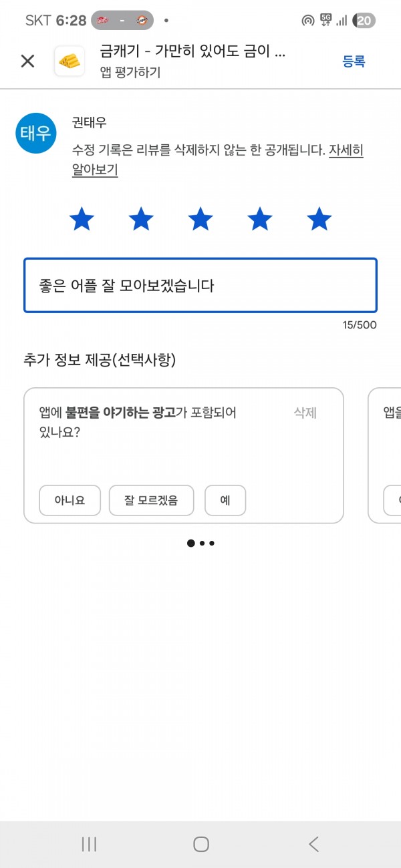This screenshot has height=868, width=401.
Task: Close the app review screen with X
Action: 27,61
